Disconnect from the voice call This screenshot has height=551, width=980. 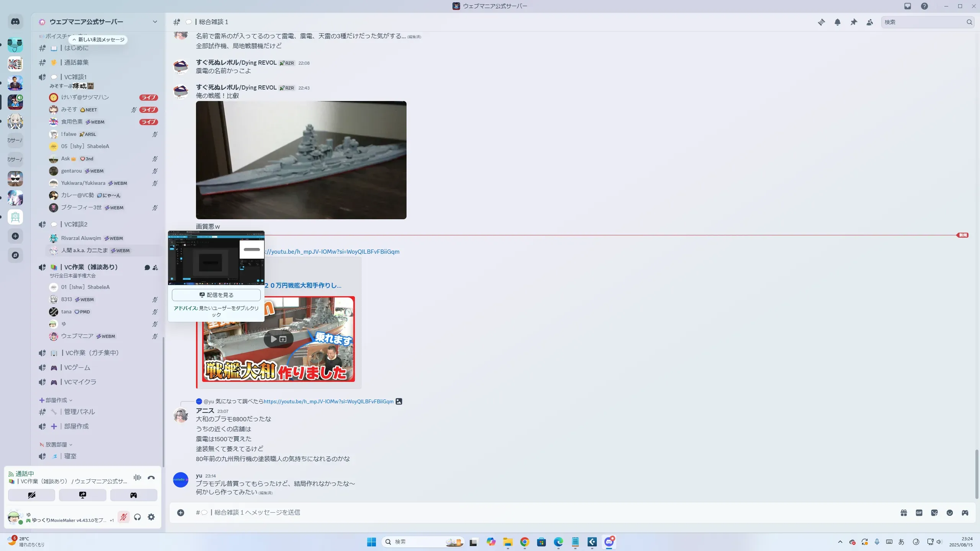point(151,478)
